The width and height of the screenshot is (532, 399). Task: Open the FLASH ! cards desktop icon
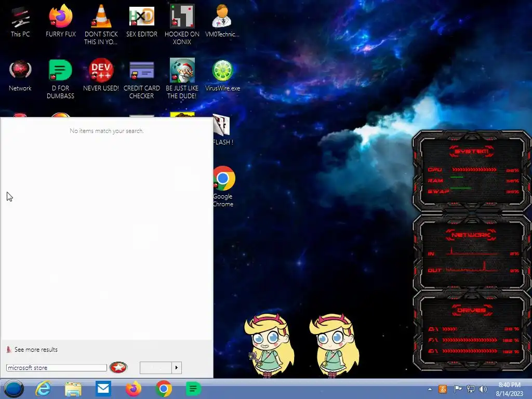pos(222,130)
